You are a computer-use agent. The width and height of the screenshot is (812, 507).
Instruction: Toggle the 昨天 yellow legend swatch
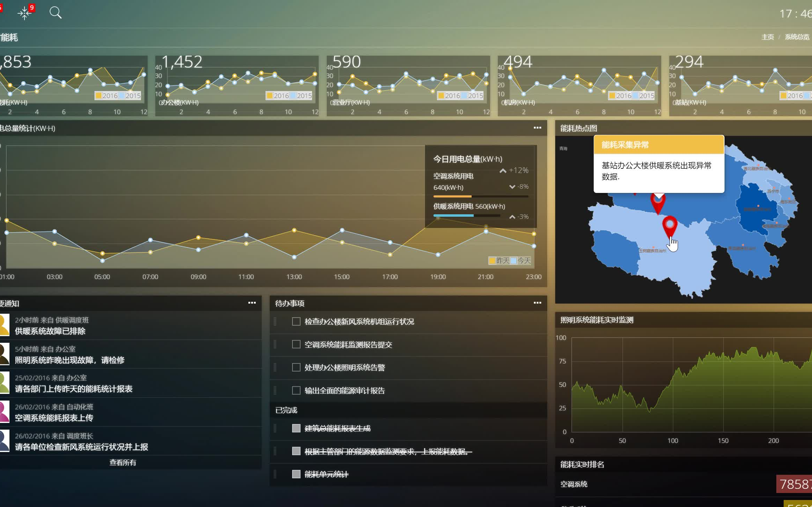(492, 261)
